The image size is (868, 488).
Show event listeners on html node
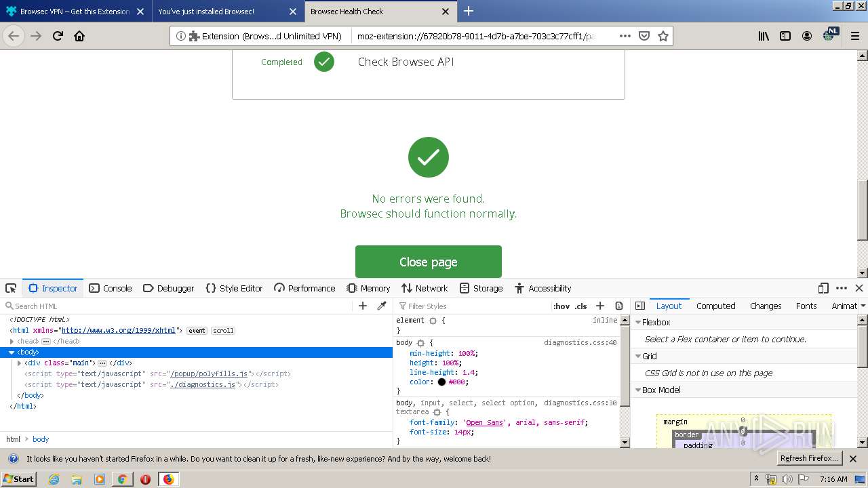click(x=197, y=331)
